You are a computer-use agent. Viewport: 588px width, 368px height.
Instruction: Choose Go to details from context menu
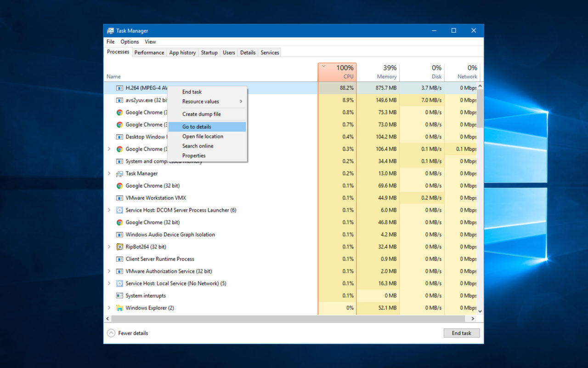(x=207, y=127)
